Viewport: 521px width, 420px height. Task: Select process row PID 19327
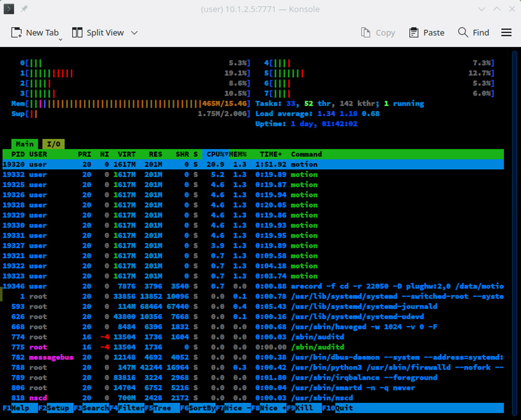tap(253, 245)
